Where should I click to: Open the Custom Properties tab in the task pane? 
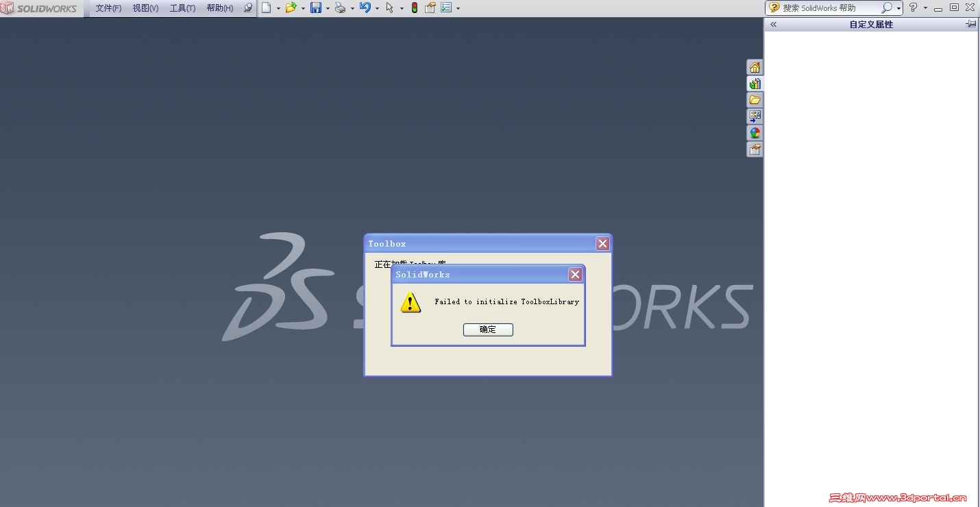tap(755, 149)
